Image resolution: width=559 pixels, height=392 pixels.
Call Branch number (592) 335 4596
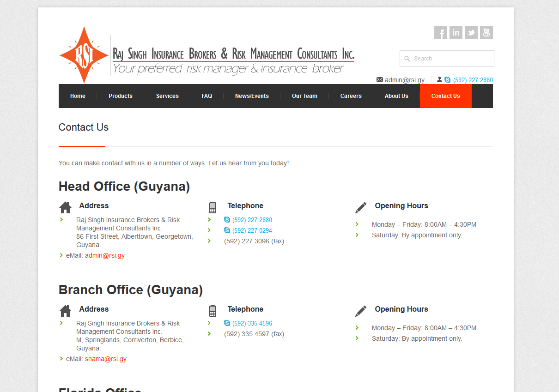(x=252, y=323)
